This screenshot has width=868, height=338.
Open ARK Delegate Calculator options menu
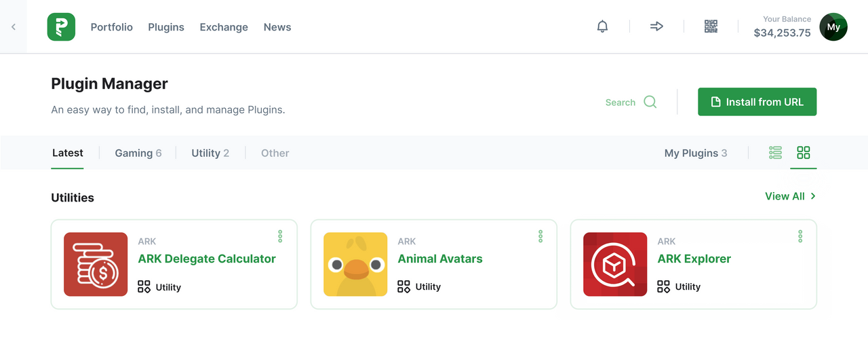click(x=280, y=236)
